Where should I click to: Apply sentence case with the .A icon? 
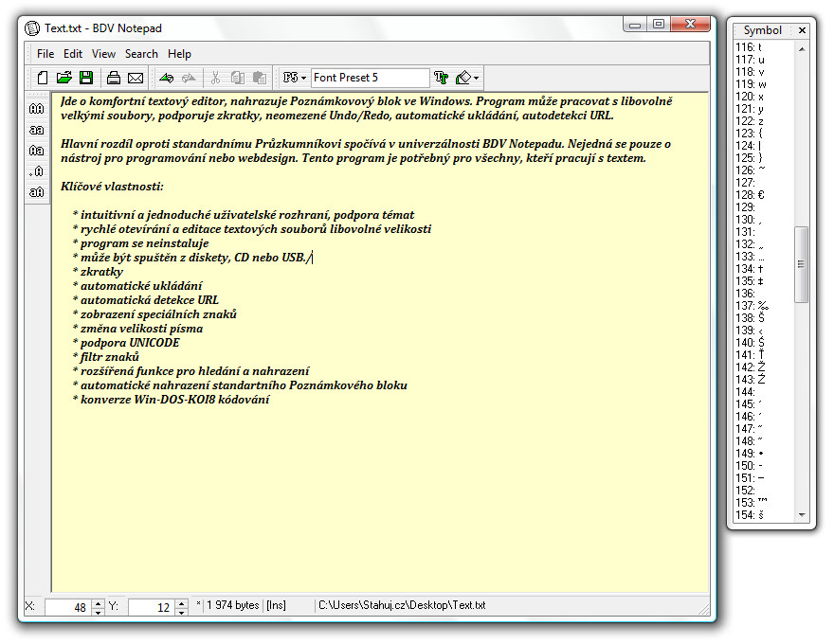point(37,171)
